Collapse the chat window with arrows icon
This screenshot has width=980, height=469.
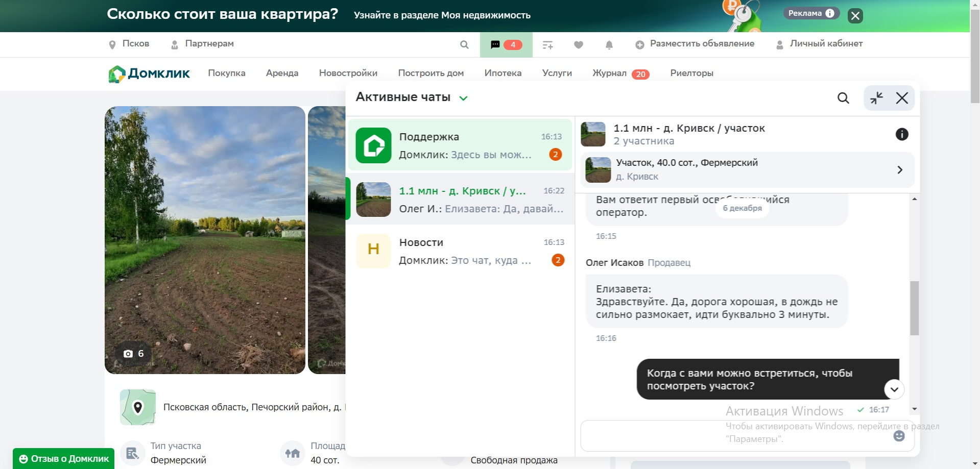(x=876, y=98)
